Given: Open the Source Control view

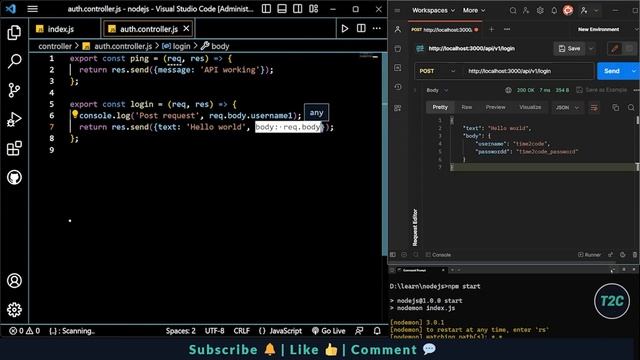Looking at the screenshot, I should tap(14, 90).
